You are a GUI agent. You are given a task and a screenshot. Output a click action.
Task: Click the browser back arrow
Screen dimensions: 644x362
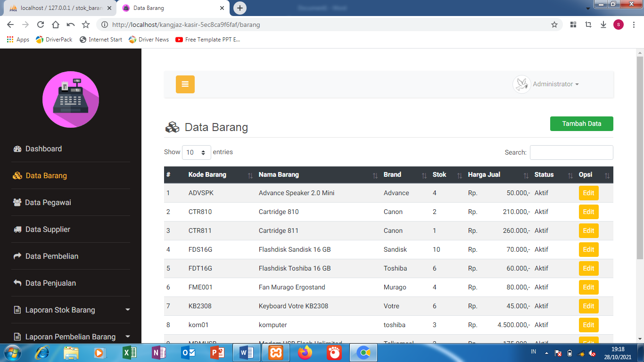[10, 25]
